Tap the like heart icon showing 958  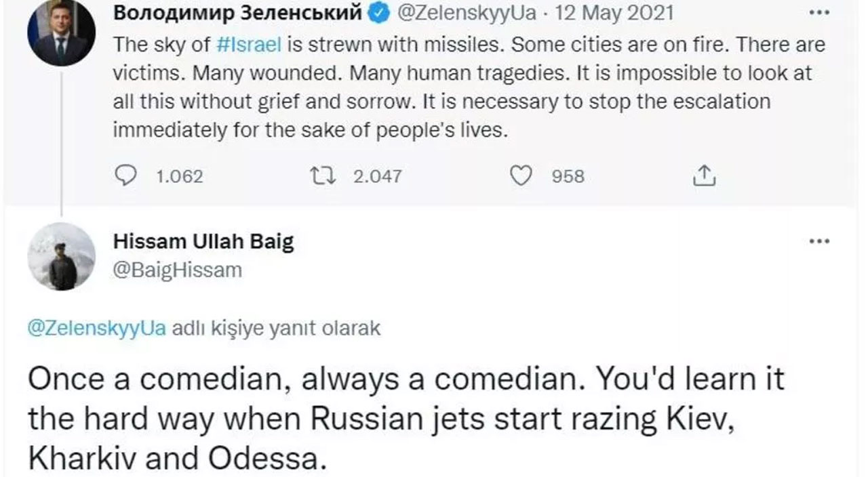coord(521,176)
